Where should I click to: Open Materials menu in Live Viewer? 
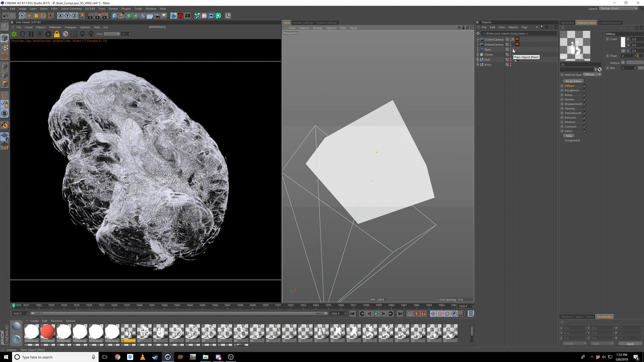(55, 27)
